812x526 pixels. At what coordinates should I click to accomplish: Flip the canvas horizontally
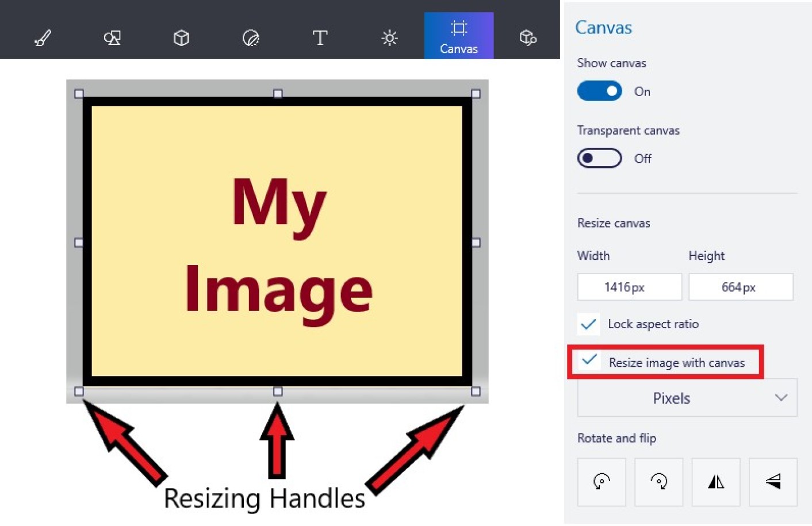click(715, 482)
